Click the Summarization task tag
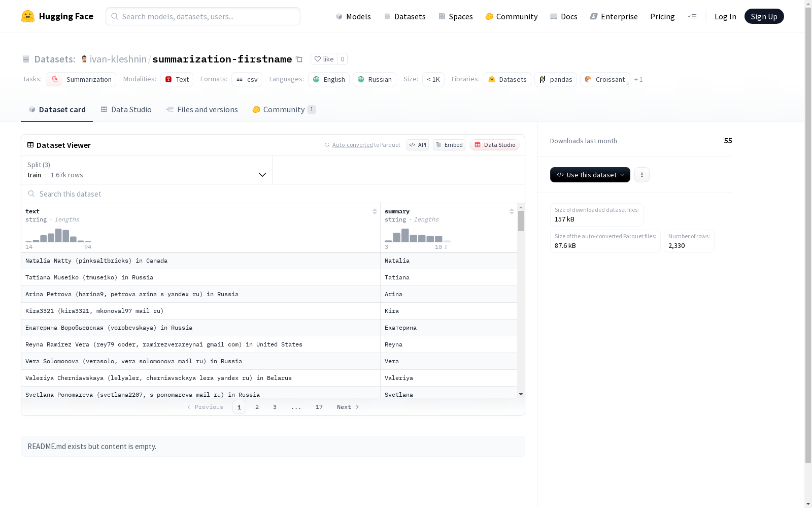This screenshot has width=812, height=508. pos(81,79)
